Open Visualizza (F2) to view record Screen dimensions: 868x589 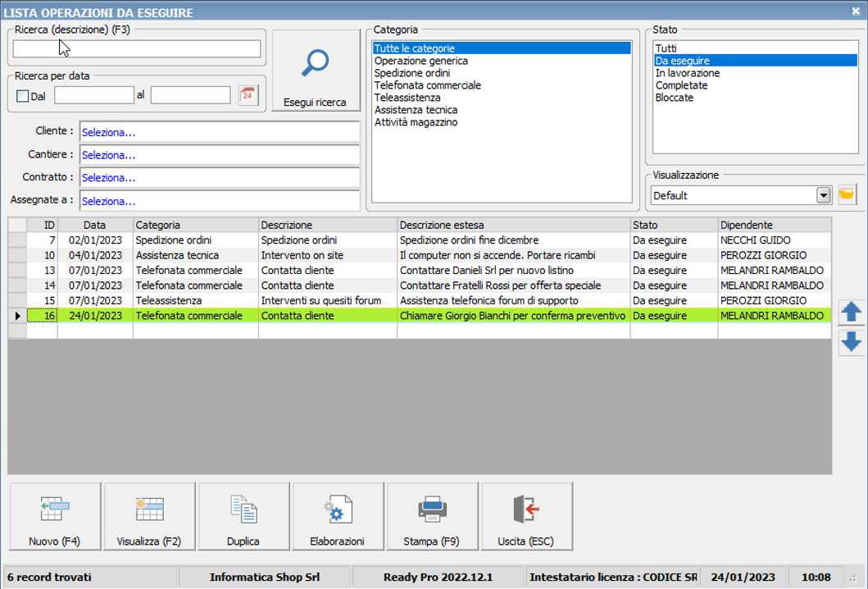point(149,516)
